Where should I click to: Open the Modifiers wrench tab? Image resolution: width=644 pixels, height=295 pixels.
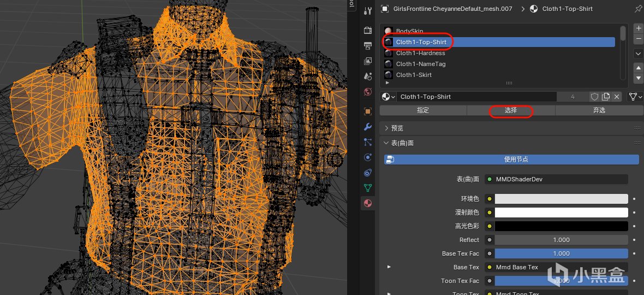[x=368, y=127]
